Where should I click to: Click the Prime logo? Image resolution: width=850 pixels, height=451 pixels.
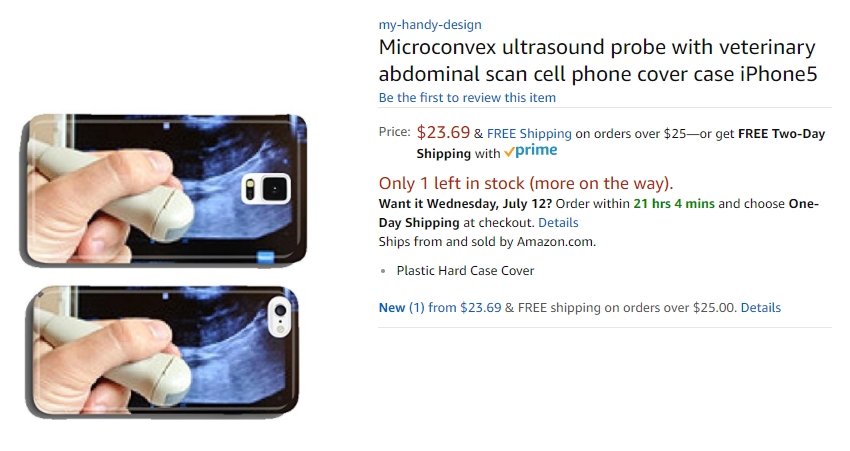point(531,151)
